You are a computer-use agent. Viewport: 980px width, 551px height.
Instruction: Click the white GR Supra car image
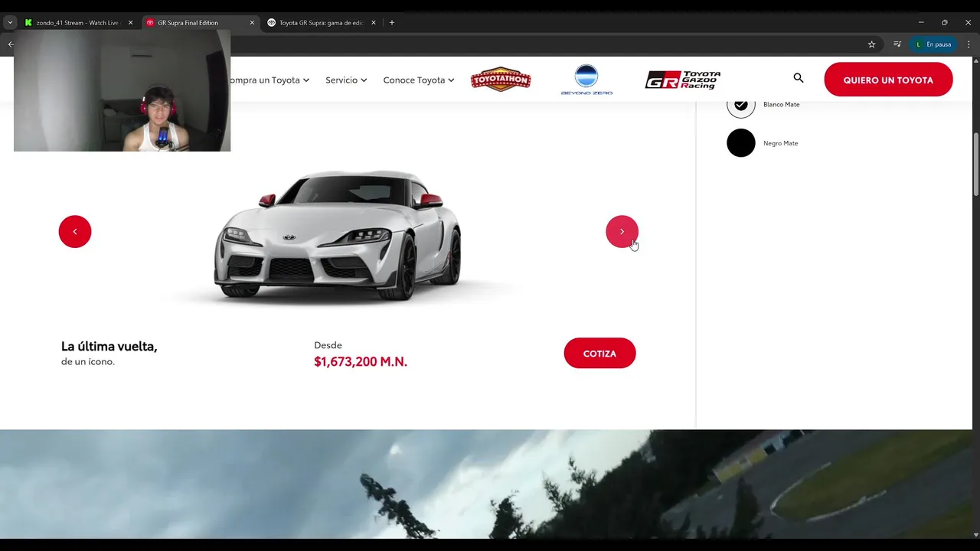point(338,235)
